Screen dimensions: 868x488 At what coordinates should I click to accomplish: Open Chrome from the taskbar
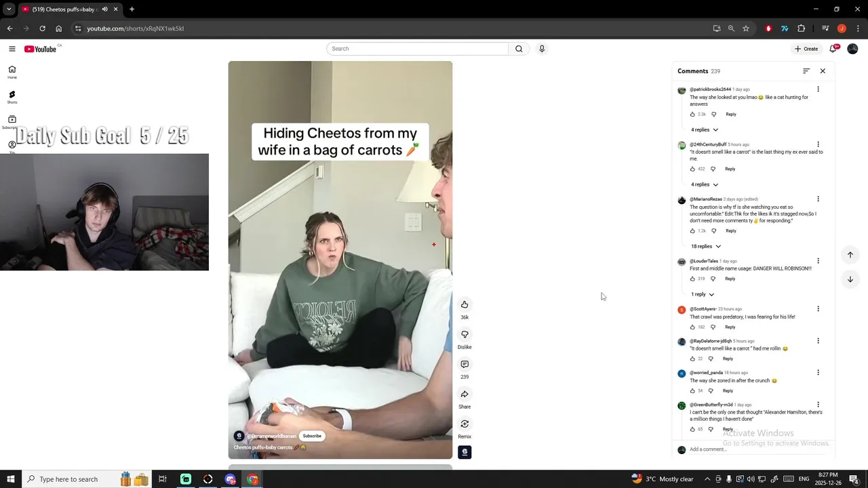(x=252, y=479)
